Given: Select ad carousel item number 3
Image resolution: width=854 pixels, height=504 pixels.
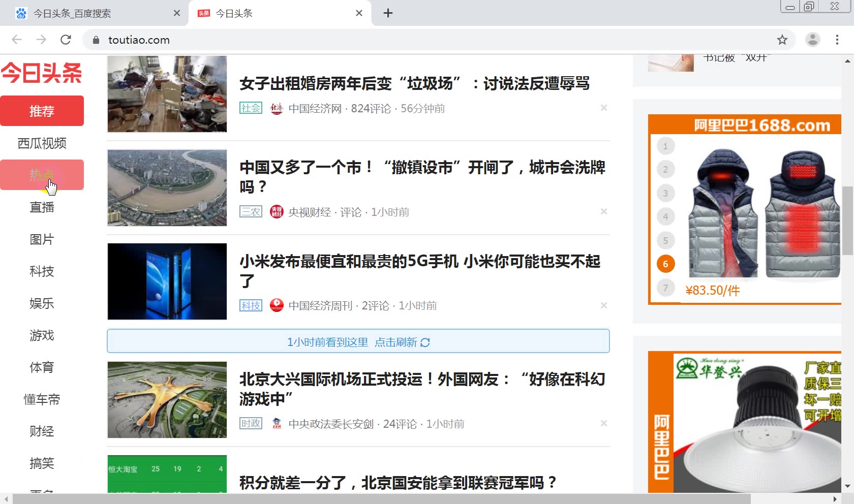Looking at the screenshot, I should pos(665,193).
